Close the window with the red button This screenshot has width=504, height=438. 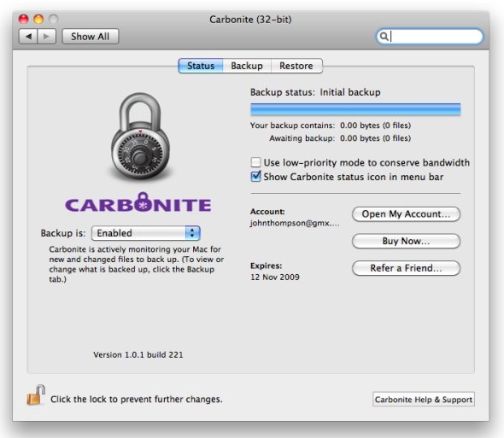pos(23,20)
